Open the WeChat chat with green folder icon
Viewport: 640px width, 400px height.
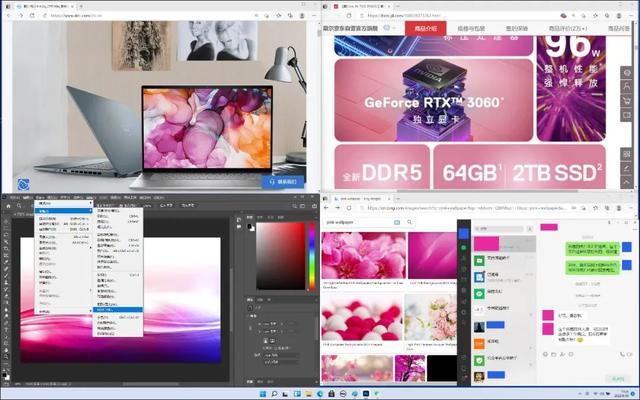click(x=504, y=260)
